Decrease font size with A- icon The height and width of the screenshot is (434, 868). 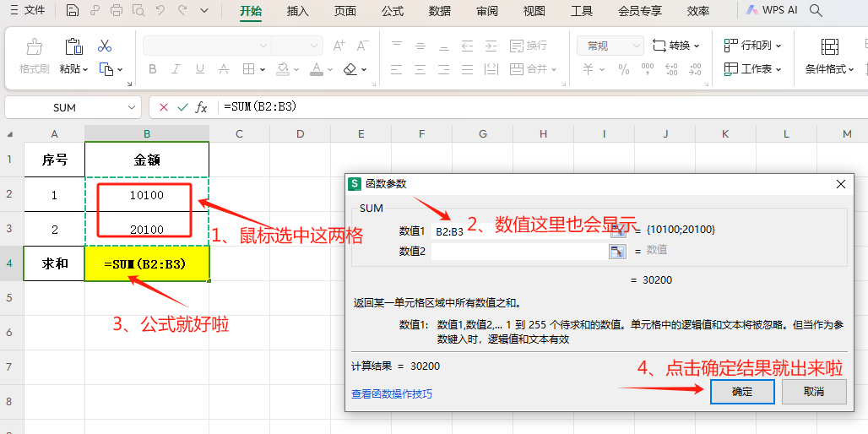click(362, 46)
